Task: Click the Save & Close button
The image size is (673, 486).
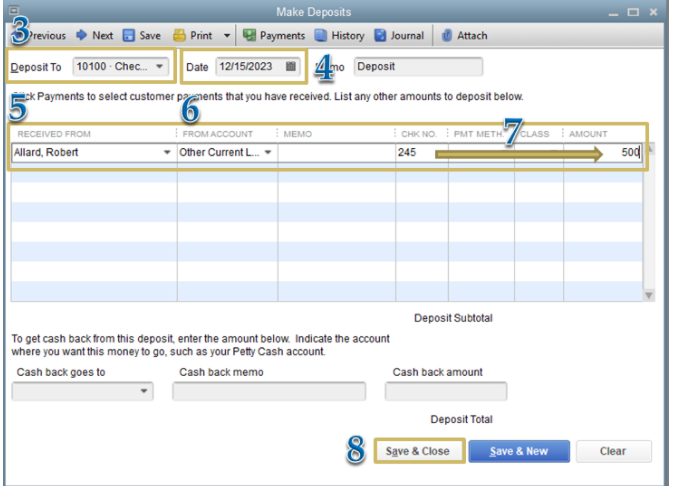Action: [x=419, y=451]
